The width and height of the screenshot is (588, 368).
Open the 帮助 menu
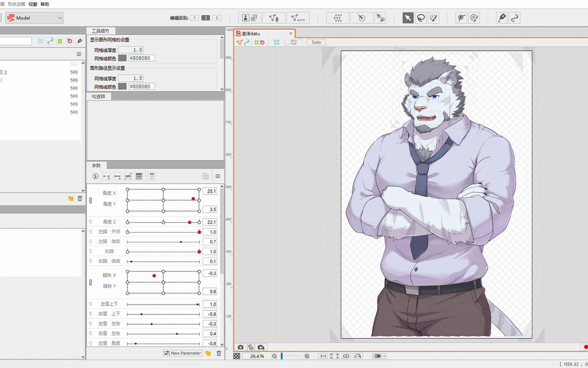click(45, 4)
